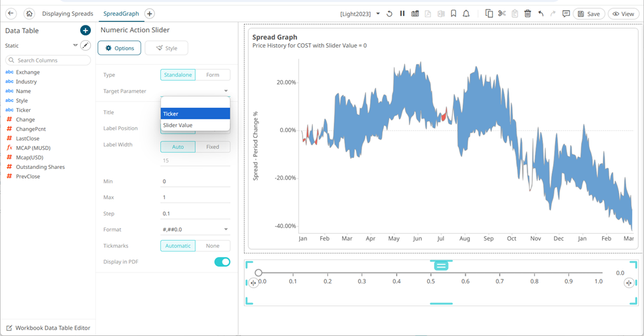Switch to the Style tab

tap(166, 48)
